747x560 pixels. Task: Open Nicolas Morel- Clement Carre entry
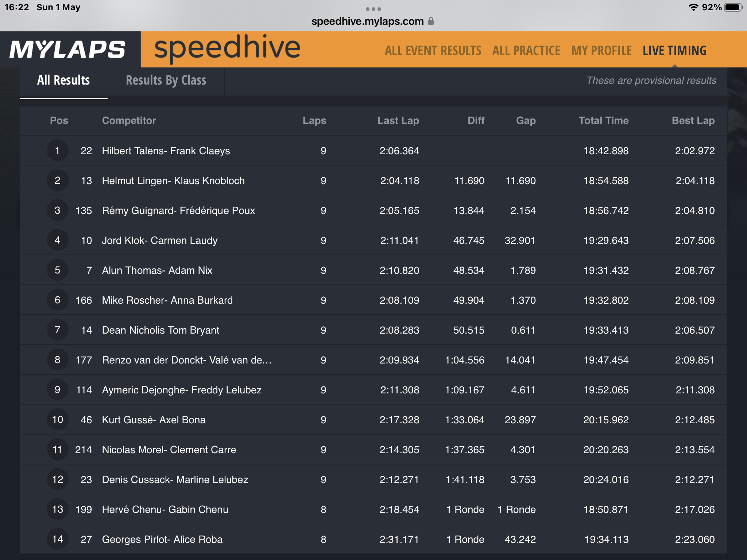(x=373, y=450)
